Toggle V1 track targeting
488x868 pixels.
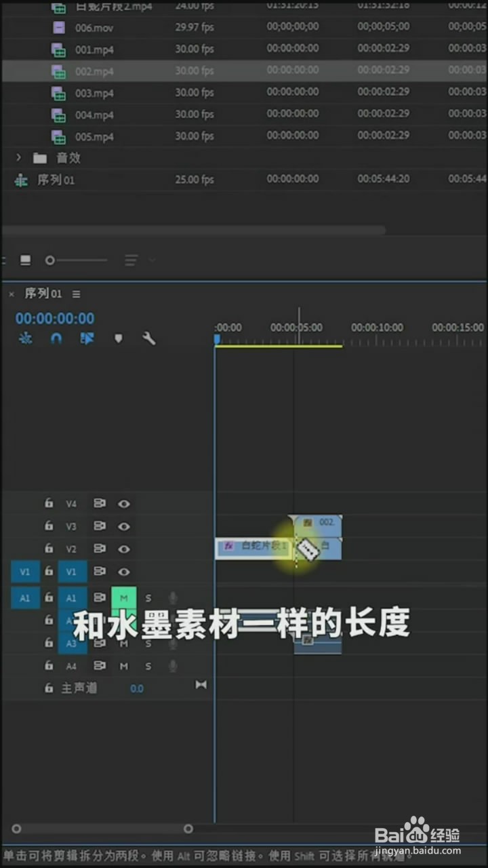72,572
